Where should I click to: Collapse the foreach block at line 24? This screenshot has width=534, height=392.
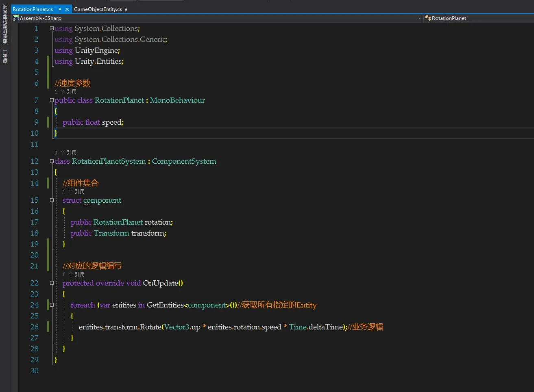click(52, 305)
